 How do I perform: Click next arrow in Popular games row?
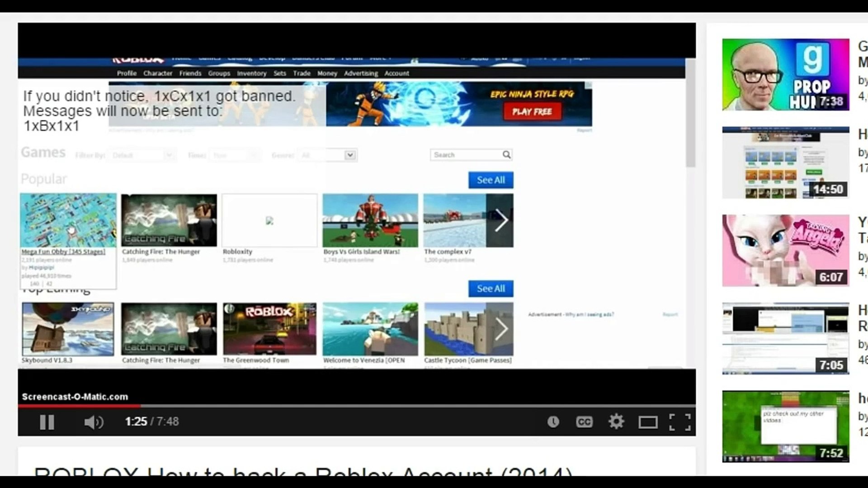click(x=500, y=221)
